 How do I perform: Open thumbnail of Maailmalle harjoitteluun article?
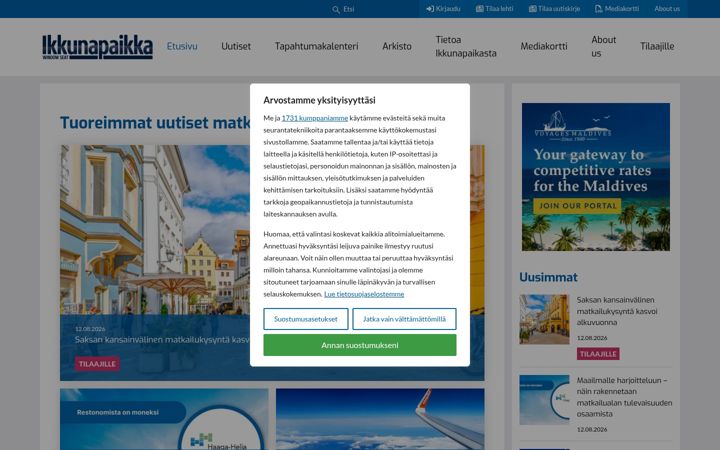tap(544, 400)
